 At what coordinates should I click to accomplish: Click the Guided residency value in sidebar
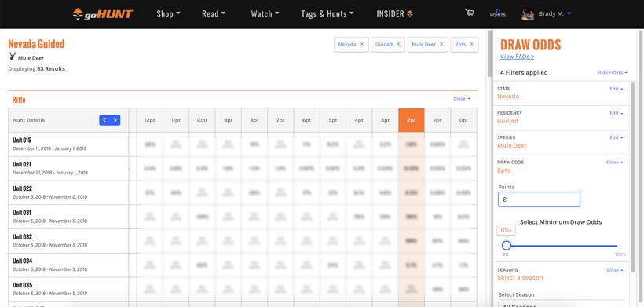tap(507, 121)
